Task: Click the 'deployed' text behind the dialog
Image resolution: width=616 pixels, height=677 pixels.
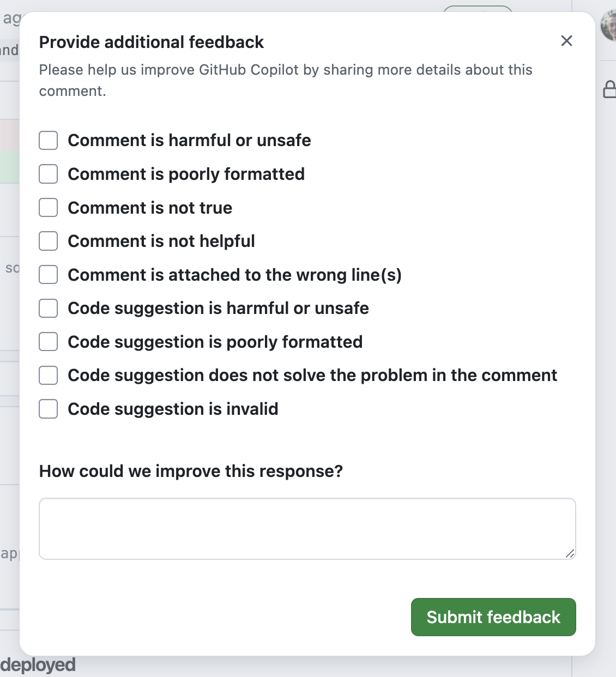Action: 38,664
